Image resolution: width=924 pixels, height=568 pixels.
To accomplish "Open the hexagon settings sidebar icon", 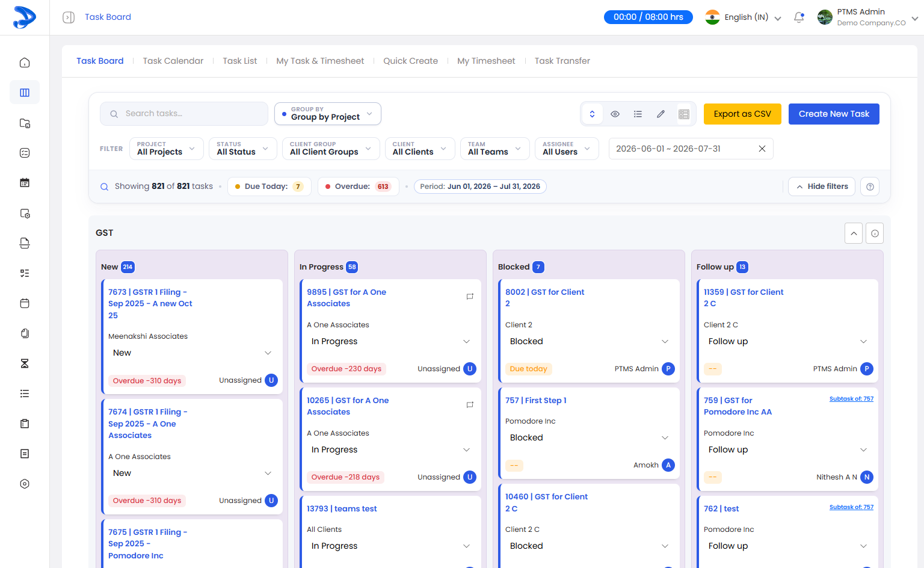I will (25, 484).
